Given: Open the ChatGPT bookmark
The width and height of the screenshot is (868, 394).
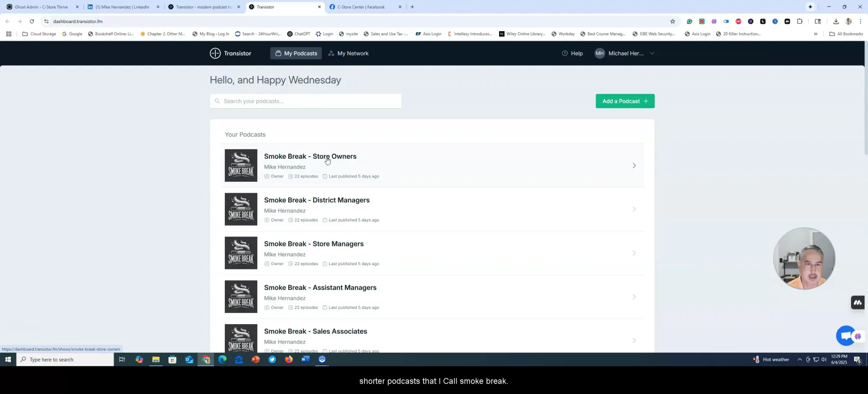Looking at the screenshot, I should point(299,34).
